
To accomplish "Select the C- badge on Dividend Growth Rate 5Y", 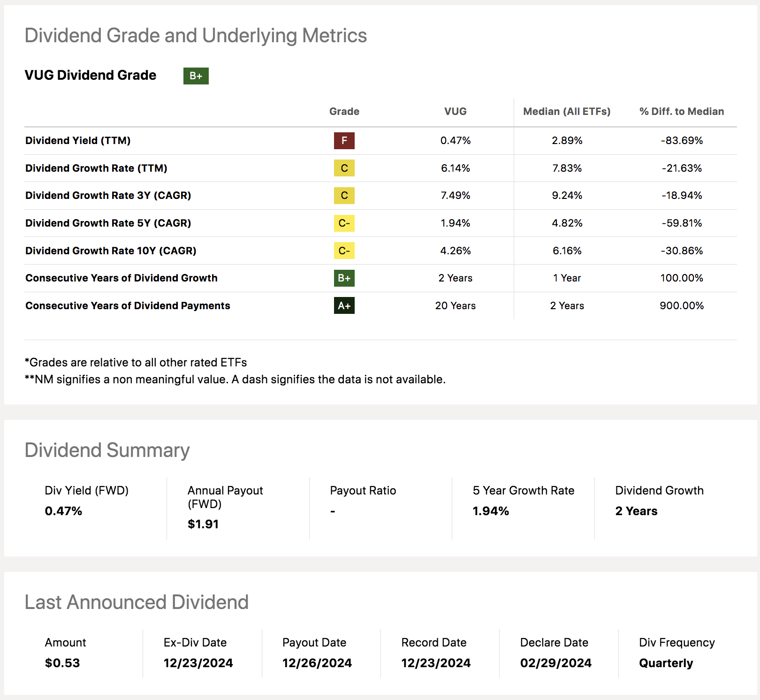I will point(344,223).
